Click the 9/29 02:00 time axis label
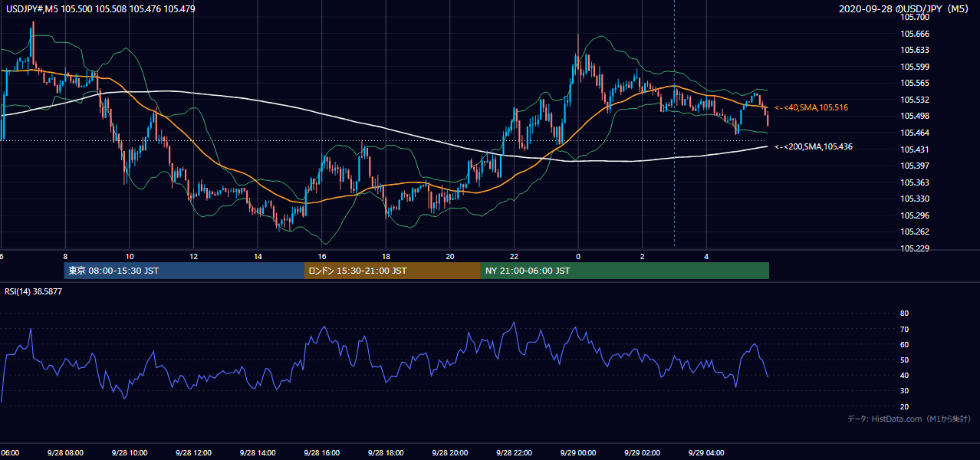Image resolution: width=980 pixels, height=460 pixels. (x=641, y=453)
